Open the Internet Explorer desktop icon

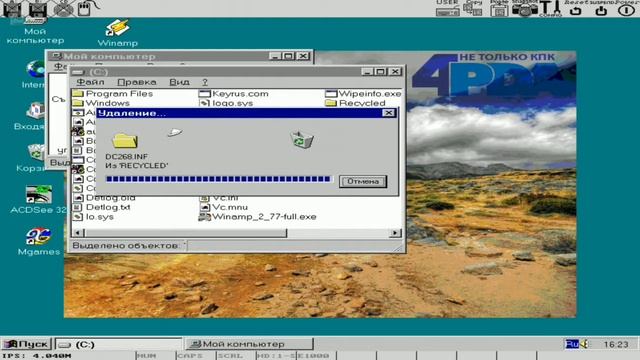point(34,74)
